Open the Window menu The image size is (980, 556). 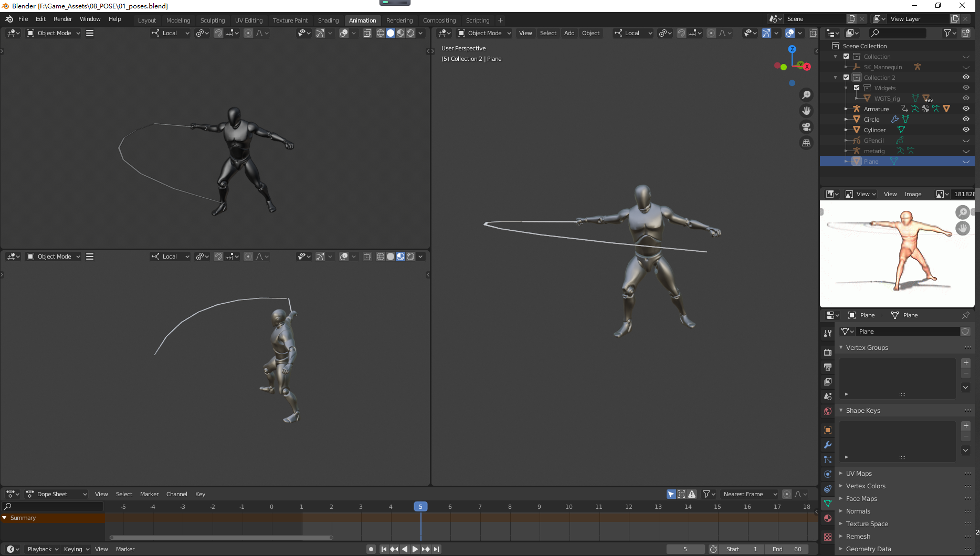click(90, 19)
